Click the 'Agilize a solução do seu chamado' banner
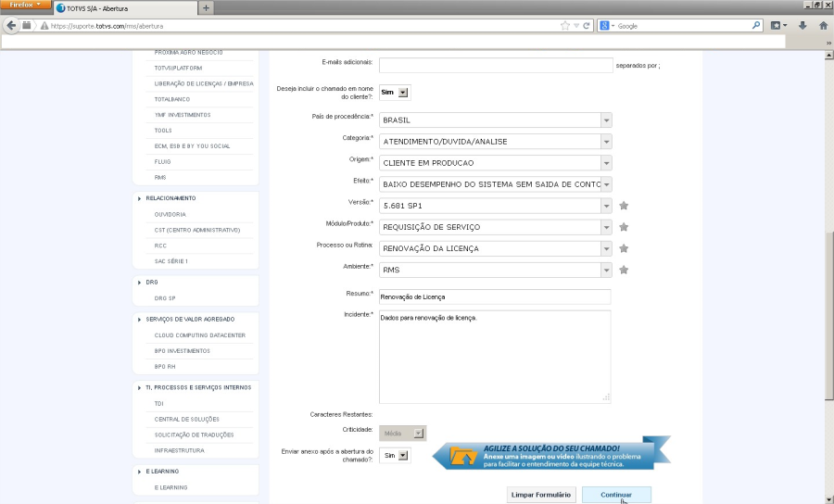The image size is (834, 504). [x=551, y=453]
